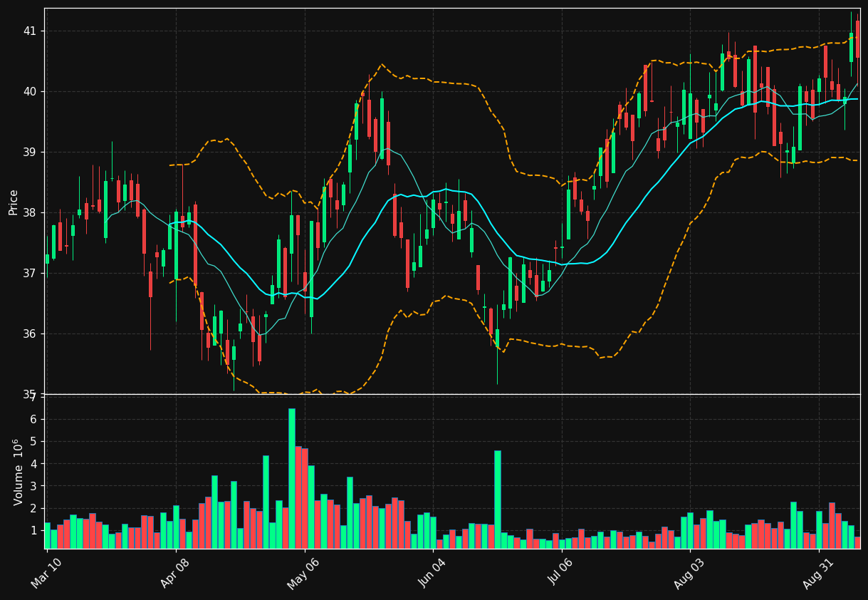Click the Price axis title
This screenshot has height=600, width=868.
(x=14, y=202)
